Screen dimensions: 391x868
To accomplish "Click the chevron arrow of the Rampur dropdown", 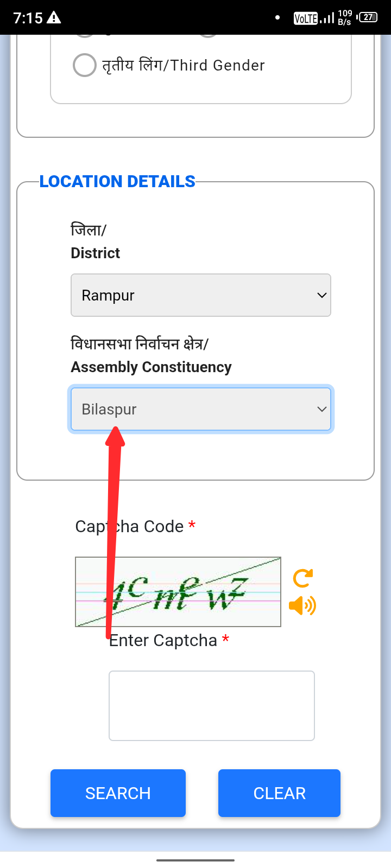I will coord(321,295).
